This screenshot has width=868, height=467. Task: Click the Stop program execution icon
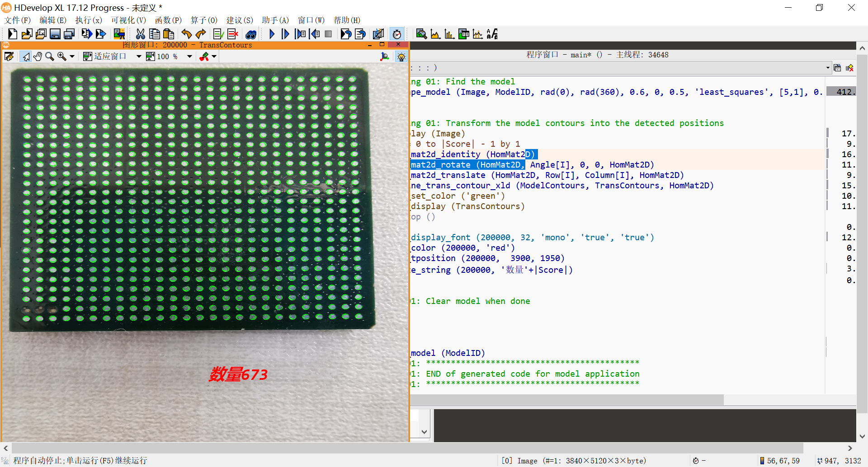329,34
